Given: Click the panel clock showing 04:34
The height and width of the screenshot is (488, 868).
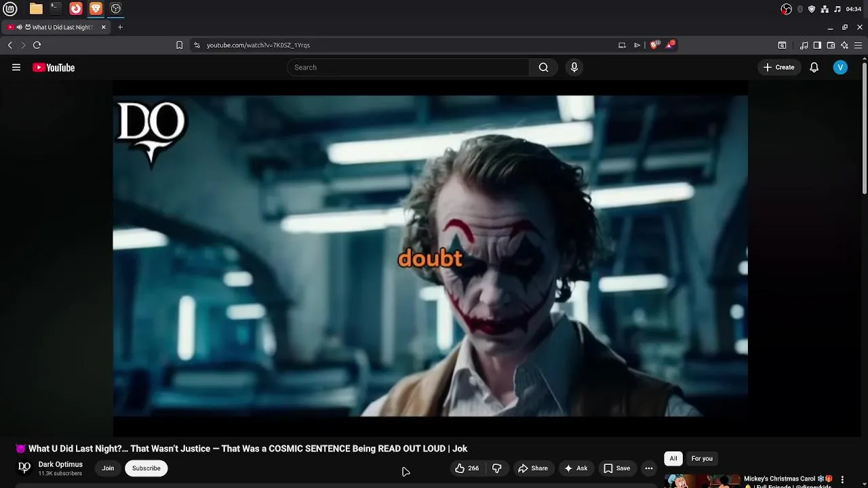Looking at the screenshot, I should click(854, 9).
